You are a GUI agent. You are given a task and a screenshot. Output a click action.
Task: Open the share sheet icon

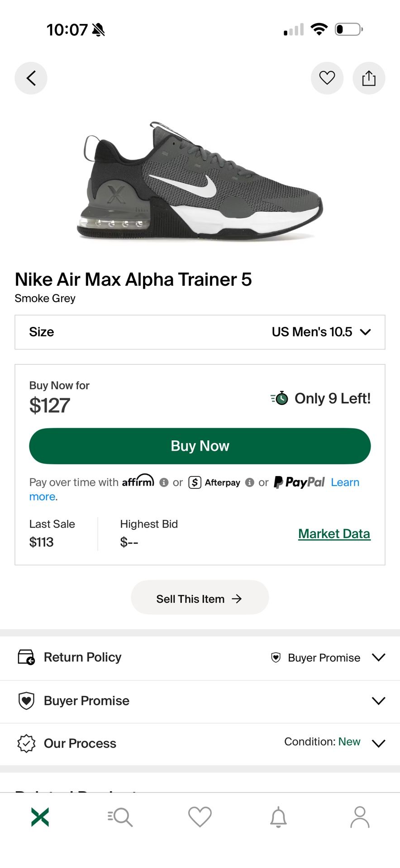pyautogui.click(x=369, y=78)
